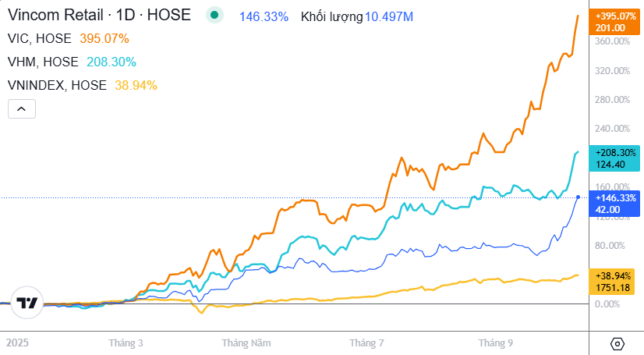Click the 2025 year label on time axis
The height and width of the screenshot is (355, 644).
pos(16,343)
